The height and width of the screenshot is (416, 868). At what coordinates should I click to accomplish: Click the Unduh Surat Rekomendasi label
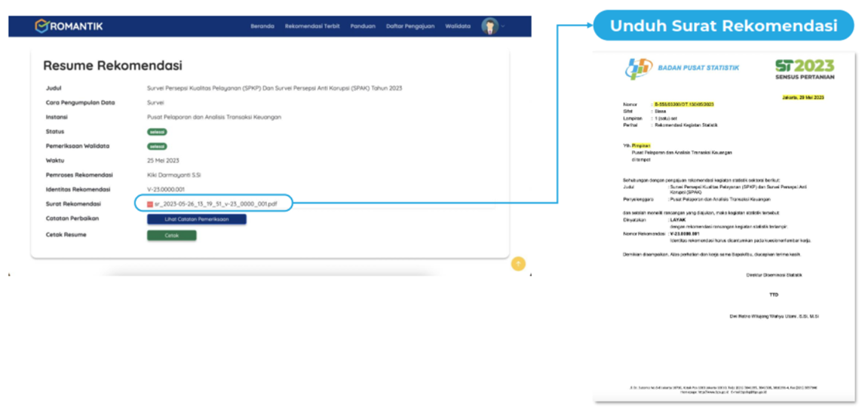pyautogui.click(x=723, y=26)
